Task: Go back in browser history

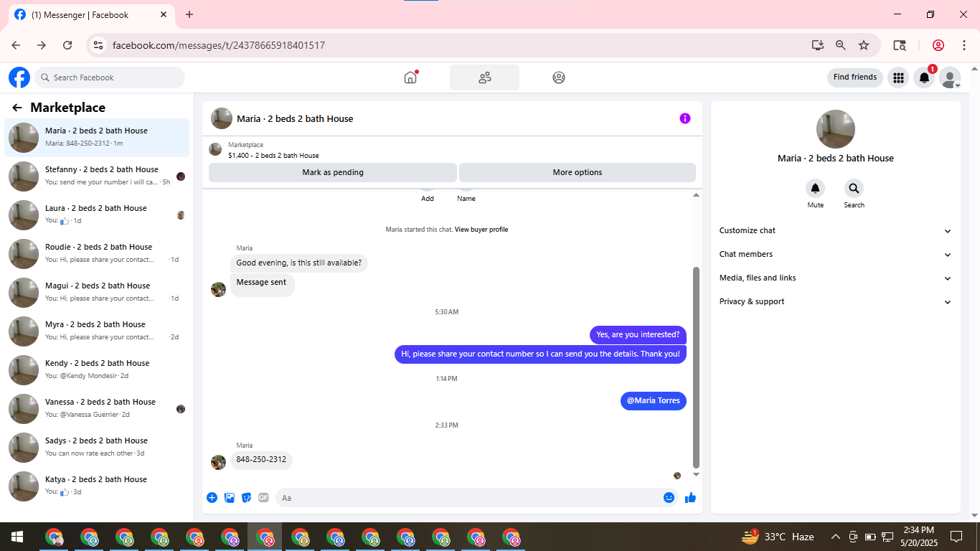Action: click(16, 45)
